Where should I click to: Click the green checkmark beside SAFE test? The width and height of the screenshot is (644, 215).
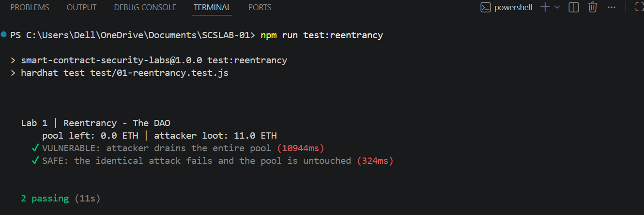(35, 160)
